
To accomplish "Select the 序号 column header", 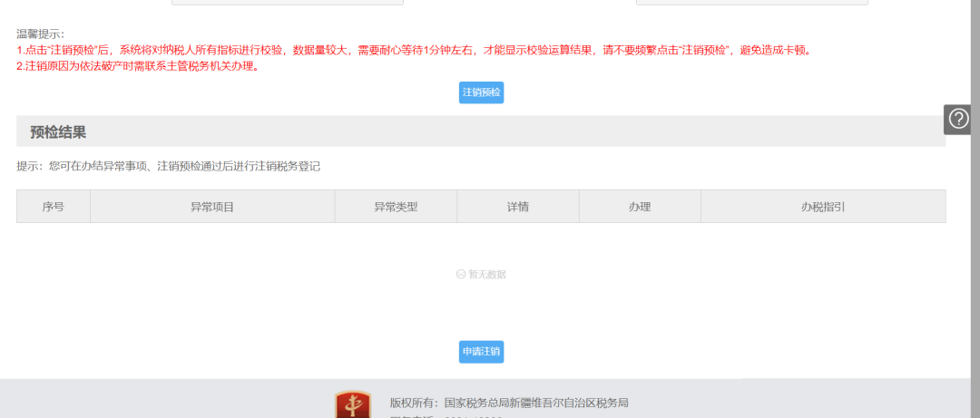I will point(53,207).
